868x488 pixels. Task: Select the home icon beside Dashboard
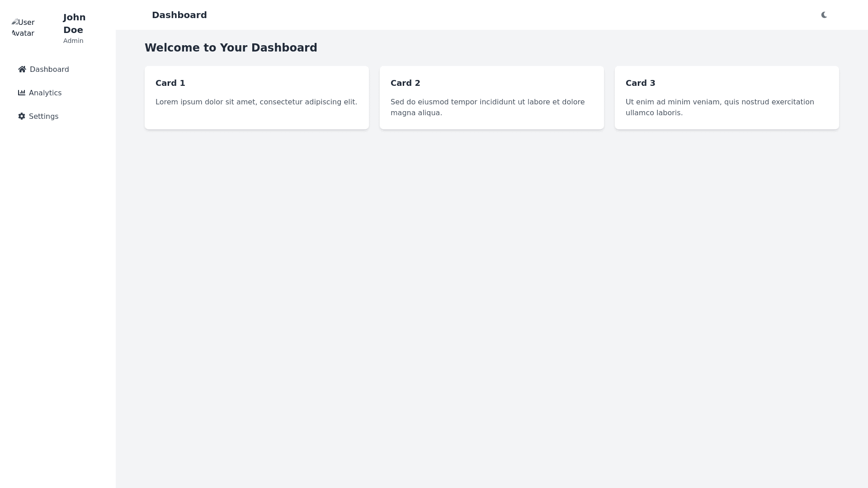tap(21, 69)
